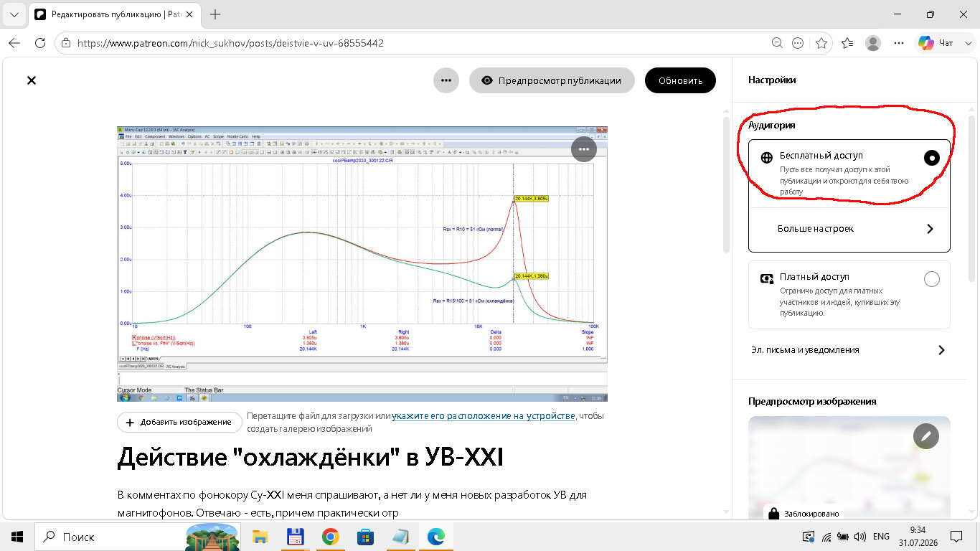
Task: Open the floppy-disk app in taskbar
Action: pyautogui.click(x=295, y=536)
